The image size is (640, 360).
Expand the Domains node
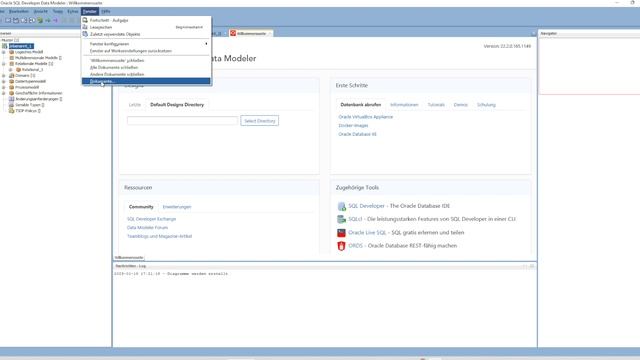click(4, 76)
